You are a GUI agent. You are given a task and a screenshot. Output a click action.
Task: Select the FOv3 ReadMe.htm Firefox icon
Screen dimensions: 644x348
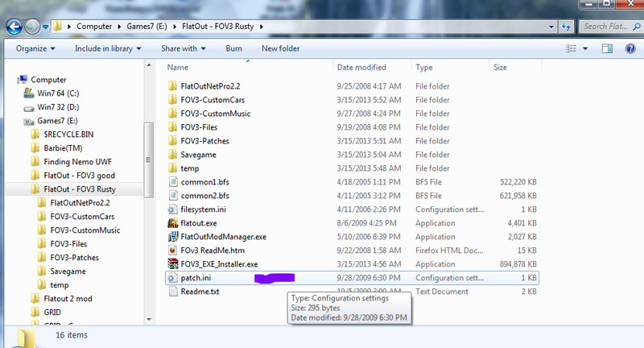click(x=173, y=251)
